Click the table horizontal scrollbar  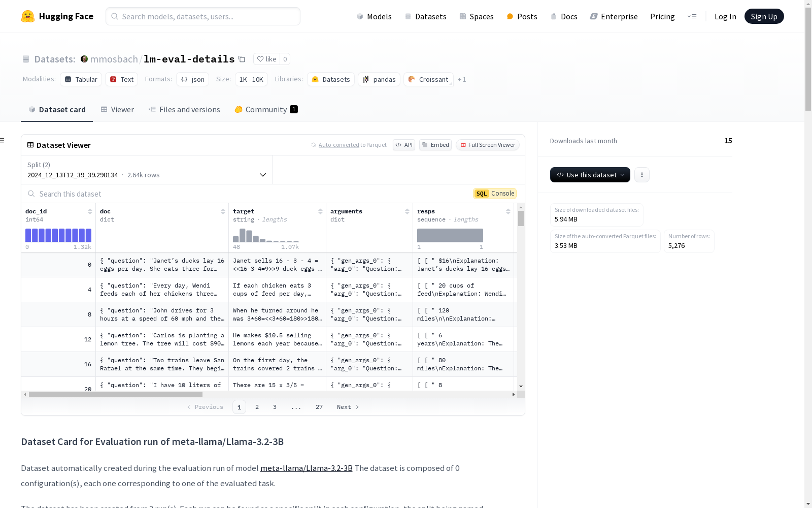pyautogui.click(x=116, y=394)
